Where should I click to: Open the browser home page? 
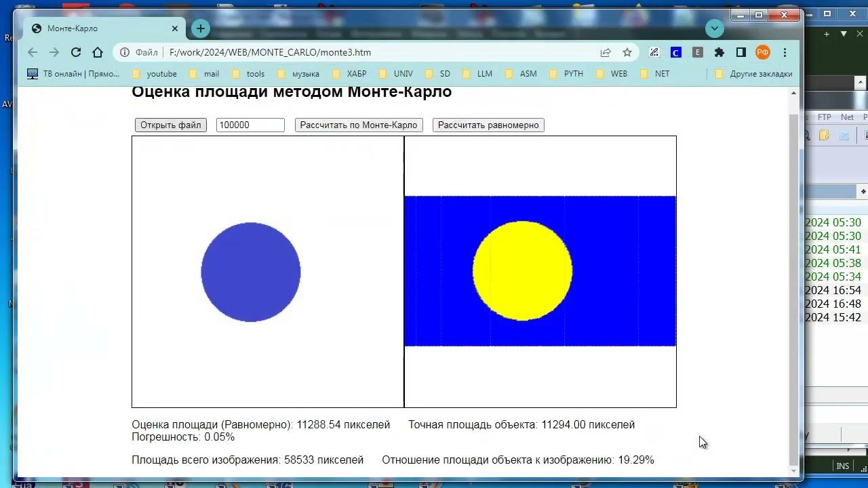(98, 52)
